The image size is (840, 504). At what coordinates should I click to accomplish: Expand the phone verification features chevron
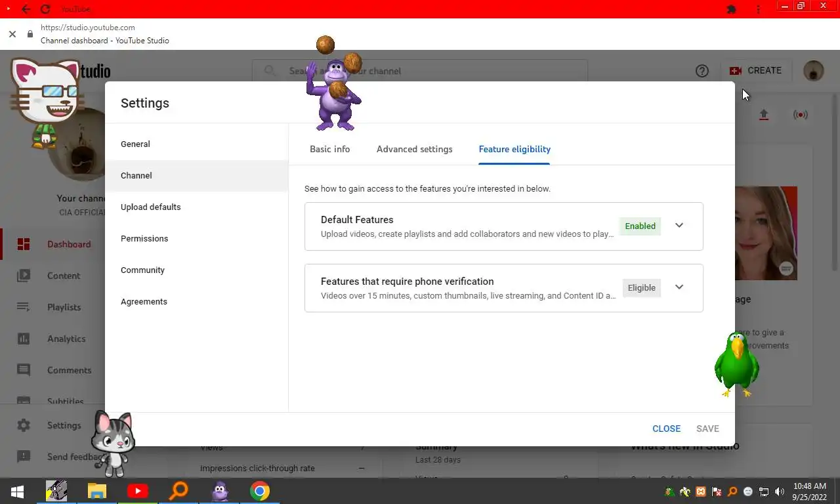coord(679,287)
